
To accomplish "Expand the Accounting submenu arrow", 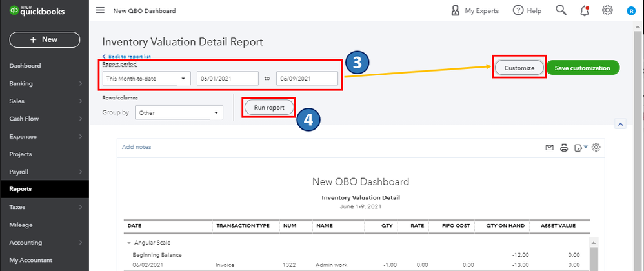I will click(81, 242).
